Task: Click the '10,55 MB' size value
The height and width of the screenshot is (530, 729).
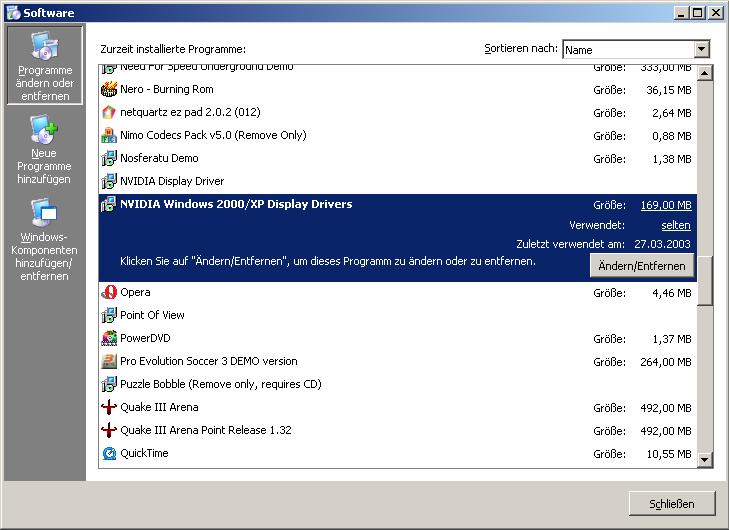Action: pos(669,454)
